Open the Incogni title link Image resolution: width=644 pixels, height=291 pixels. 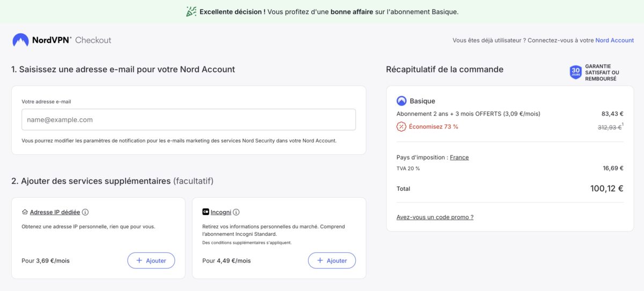[221, 212]
